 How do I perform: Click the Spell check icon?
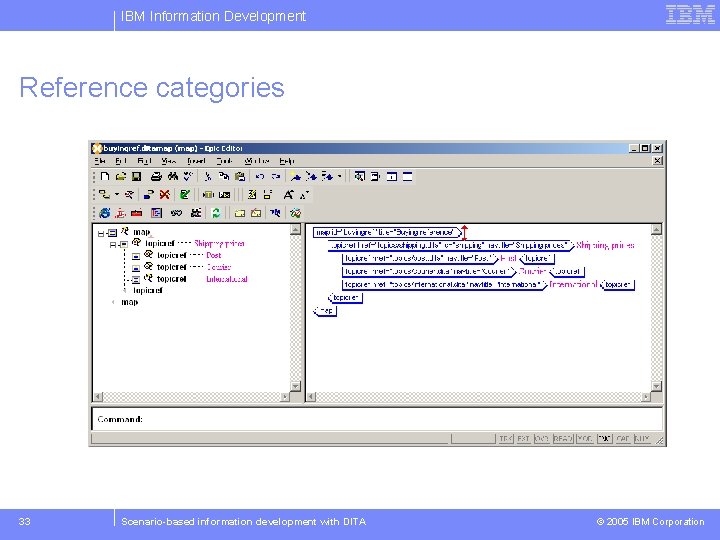(188, 176)
